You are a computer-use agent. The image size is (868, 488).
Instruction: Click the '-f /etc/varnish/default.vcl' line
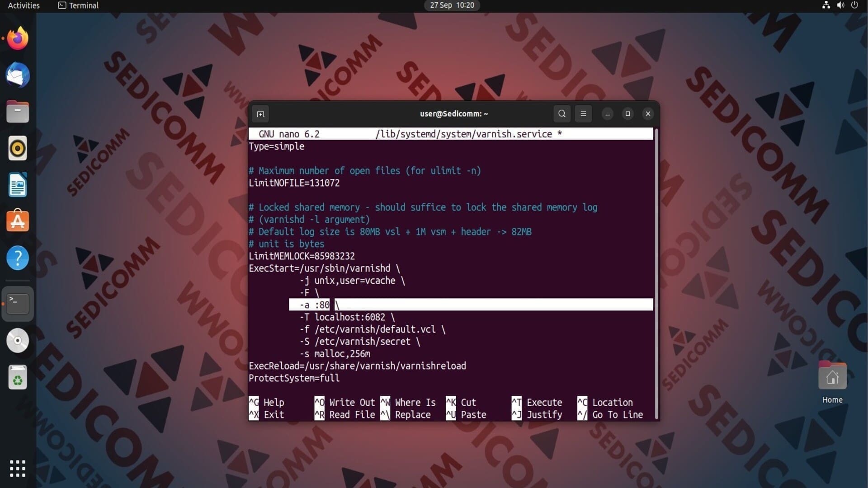pyautogui.click(x=373, y=329)
